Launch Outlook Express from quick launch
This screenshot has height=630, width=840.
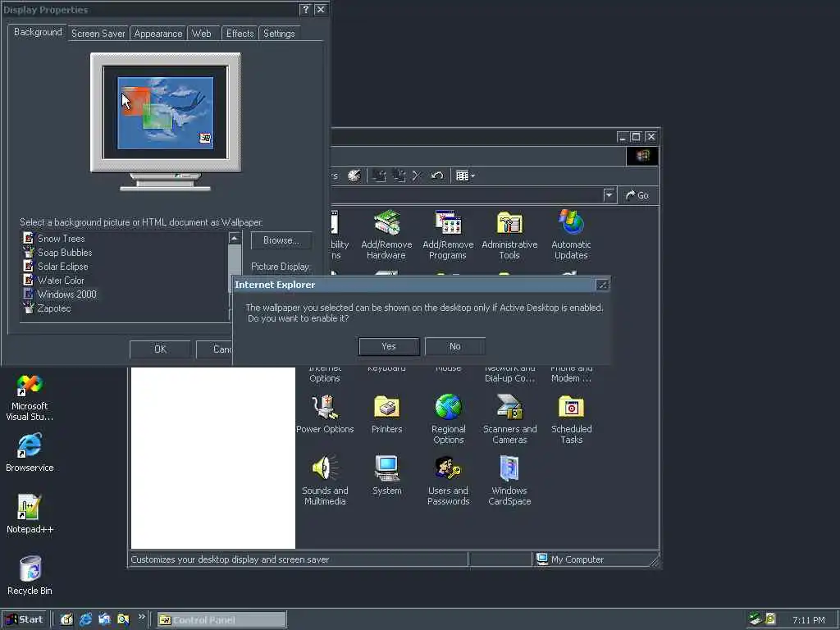[104, 619]
